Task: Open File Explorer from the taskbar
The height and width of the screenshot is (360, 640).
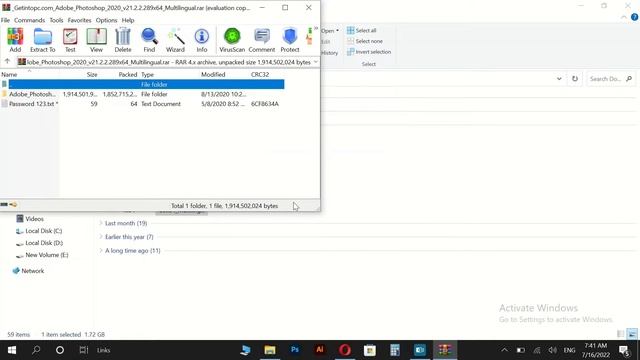Action: coord(270,350)
